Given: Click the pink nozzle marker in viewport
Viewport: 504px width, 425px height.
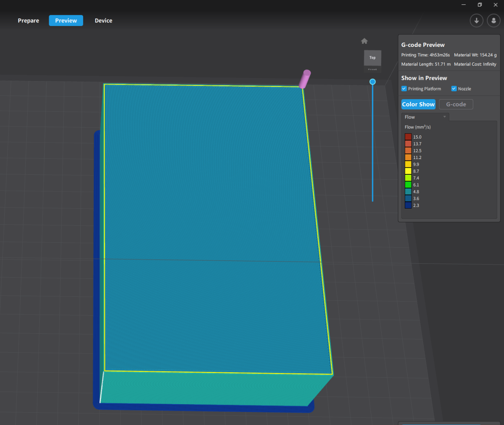Looking at the screenshot, I should [x=305, y=79].
